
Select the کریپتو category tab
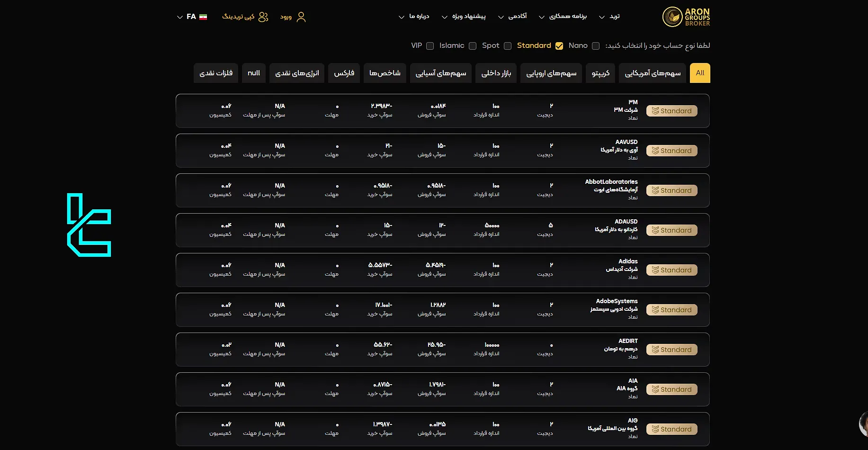(600, 73)
